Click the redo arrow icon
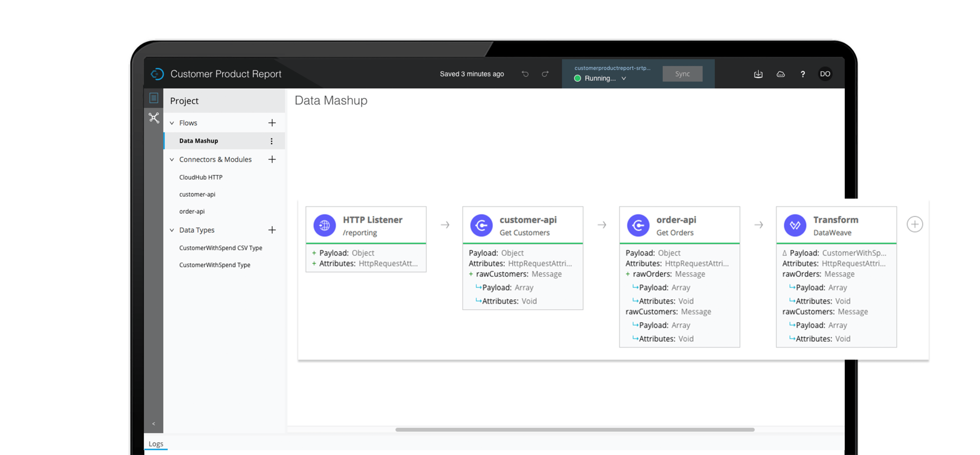Image resolution: width=980 pixels, height=455 pixels. [545, 74]
